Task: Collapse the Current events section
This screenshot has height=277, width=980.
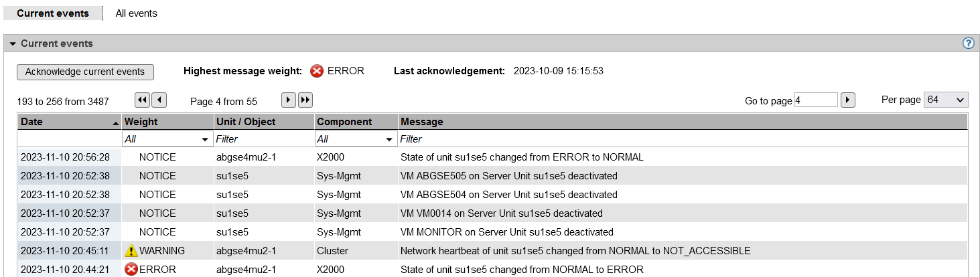Action: click(x=12, y=43)
